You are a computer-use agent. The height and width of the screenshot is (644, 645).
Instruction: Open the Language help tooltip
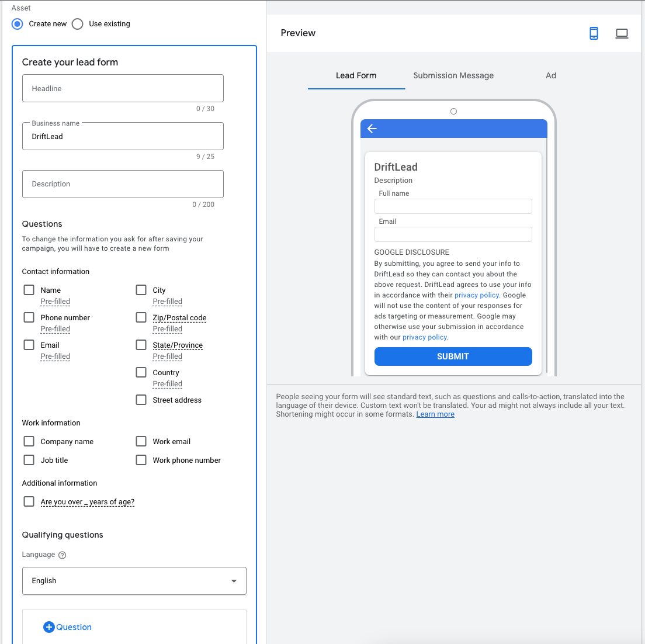tap(63, 555)
